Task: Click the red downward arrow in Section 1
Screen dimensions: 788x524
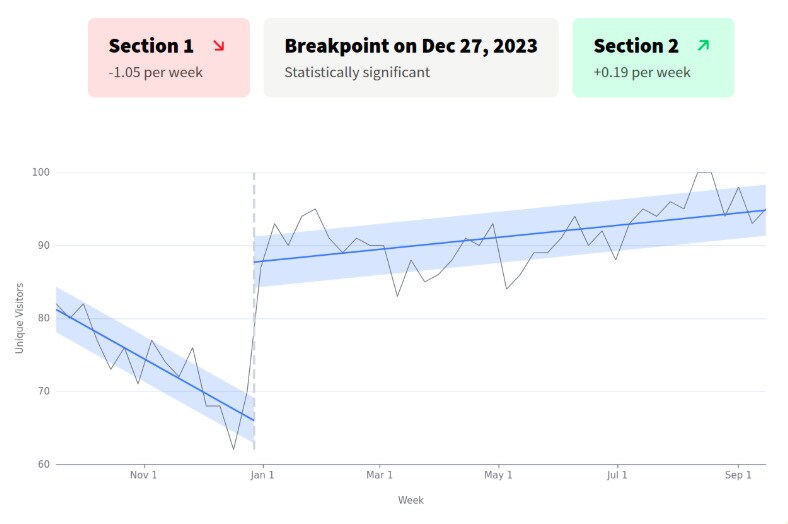Action: tap(219, 46)
